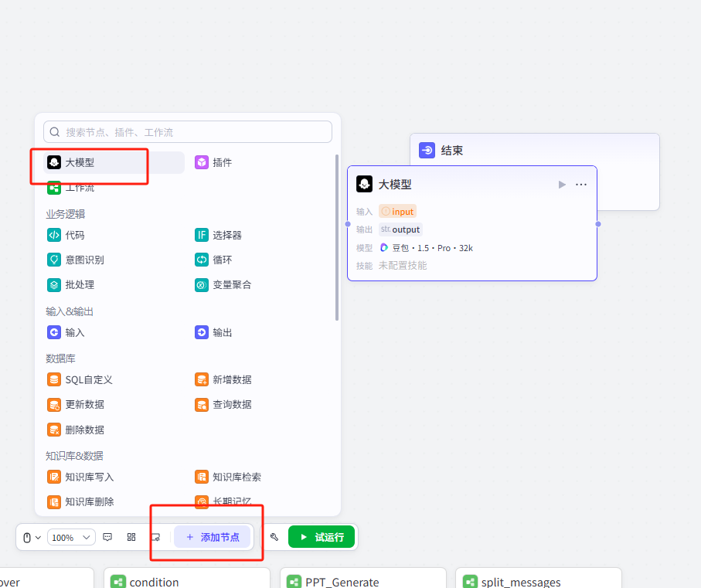Click the auto-layout grid icon

(131, 537)
